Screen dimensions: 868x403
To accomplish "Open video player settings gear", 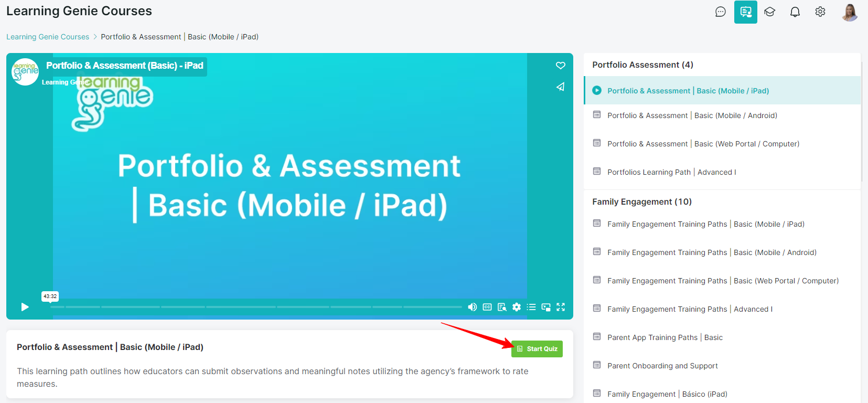I will pos(517,307).
